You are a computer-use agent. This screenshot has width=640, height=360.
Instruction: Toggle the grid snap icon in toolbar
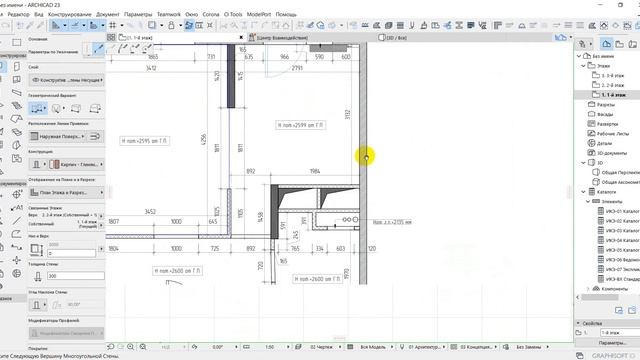(113, 25)
